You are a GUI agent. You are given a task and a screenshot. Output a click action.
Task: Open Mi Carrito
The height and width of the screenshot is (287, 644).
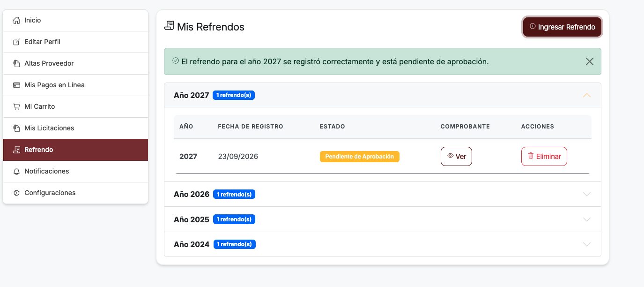click(x=75, y=106)
